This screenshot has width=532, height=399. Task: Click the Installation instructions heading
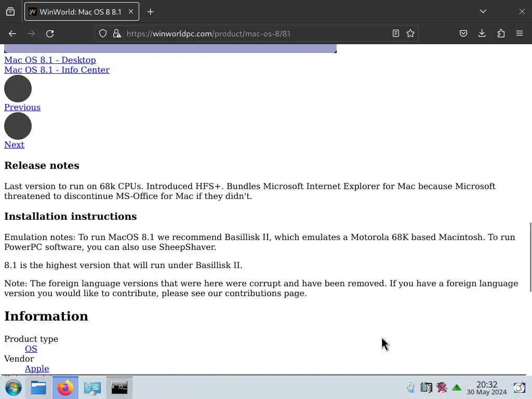coord(71,217)
